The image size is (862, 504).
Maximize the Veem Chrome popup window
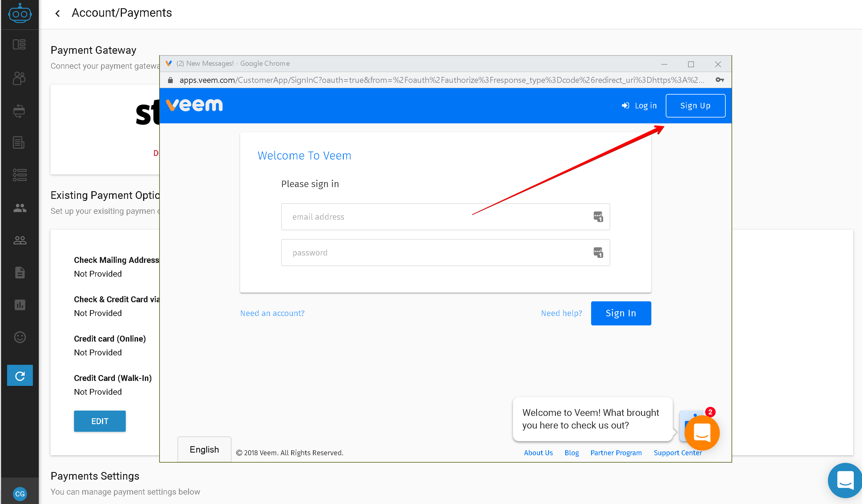[x=691, y=64]
